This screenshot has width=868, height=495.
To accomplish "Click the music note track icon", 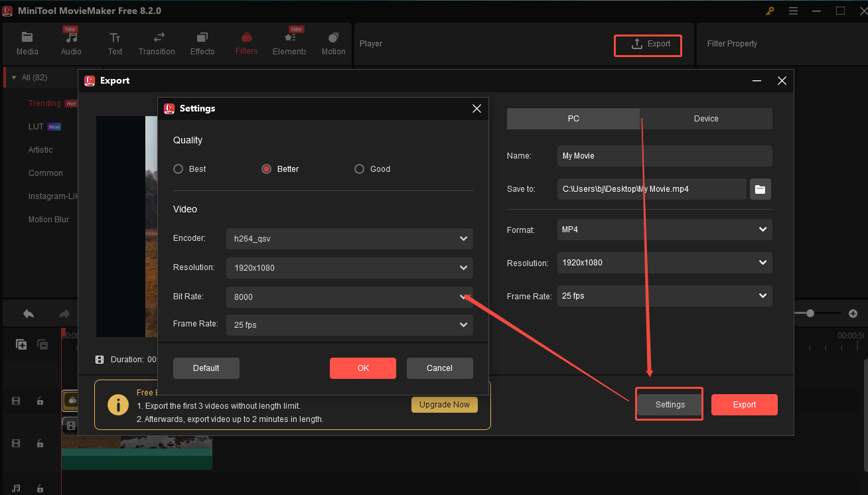I will click(x=17, y=489).
